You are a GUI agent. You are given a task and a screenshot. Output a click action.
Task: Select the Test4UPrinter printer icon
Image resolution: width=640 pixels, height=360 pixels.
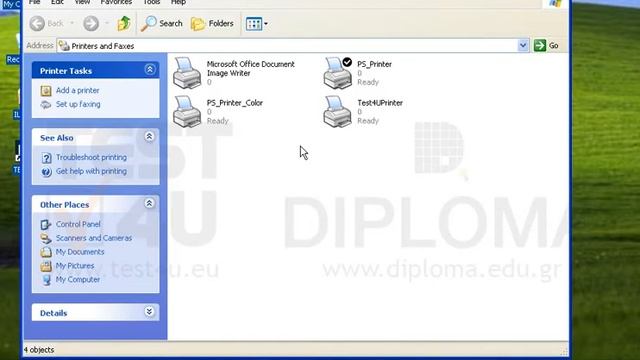(338, 111)
